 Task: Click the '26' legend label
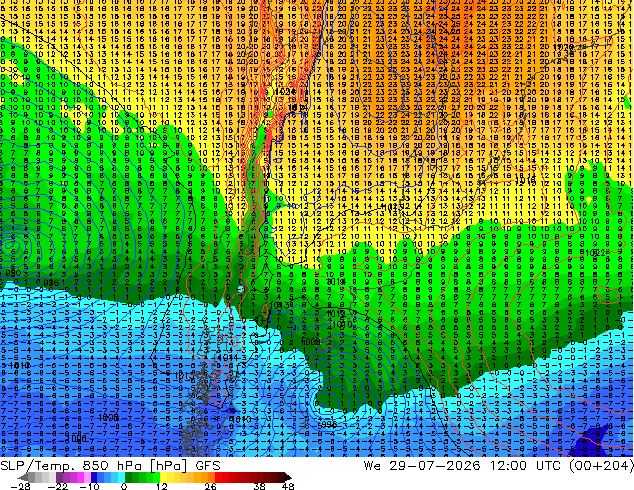click(x=210, y=486)
